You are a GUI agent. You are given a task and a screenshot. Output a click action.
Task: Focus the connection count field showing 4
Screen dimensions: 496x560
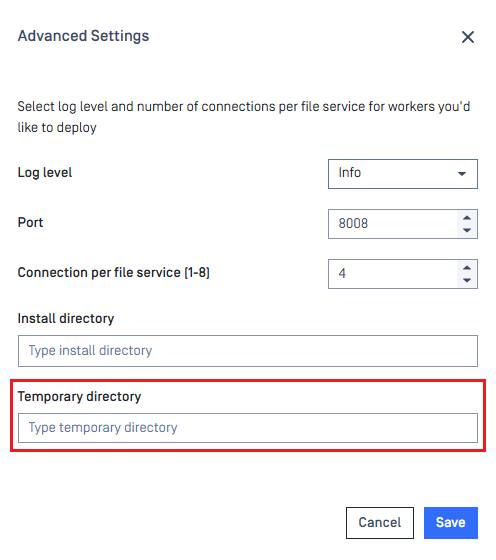[392, 274]
